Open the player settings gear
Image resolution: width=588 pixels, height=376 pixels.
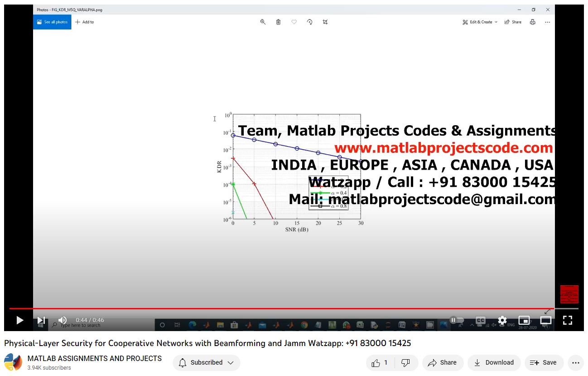tap(502, 320)
